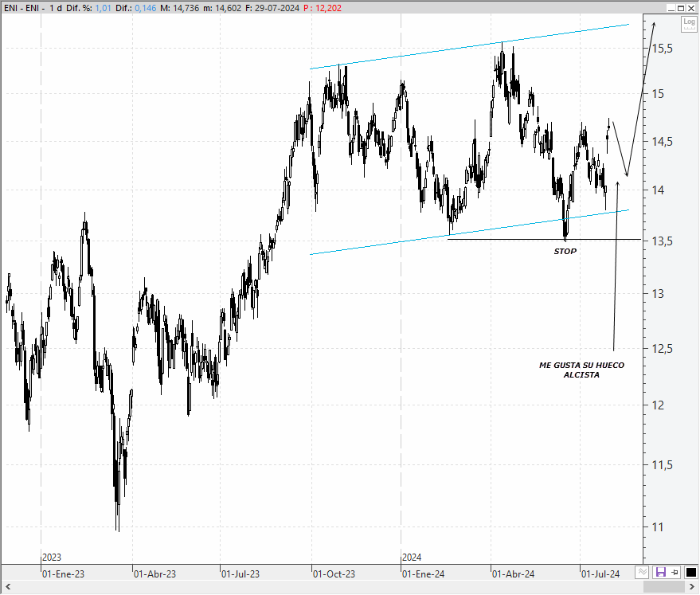This screenshot has width=700, height=595.
Task: Select the 'ME GUSTA SU HUECO ALCISTA' note
Action: click(x=581, y=370)
